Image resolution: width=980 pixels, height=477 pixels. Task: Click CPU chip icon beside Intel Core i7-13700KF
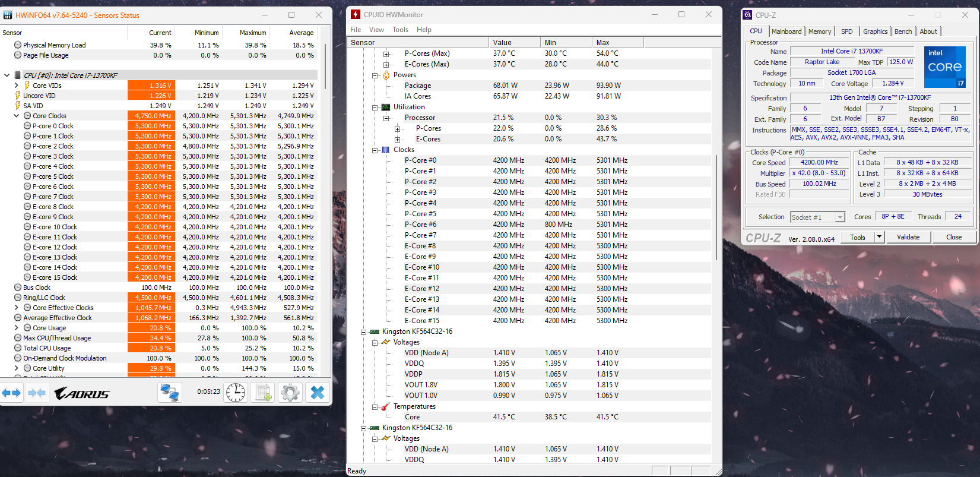(18, 75)
